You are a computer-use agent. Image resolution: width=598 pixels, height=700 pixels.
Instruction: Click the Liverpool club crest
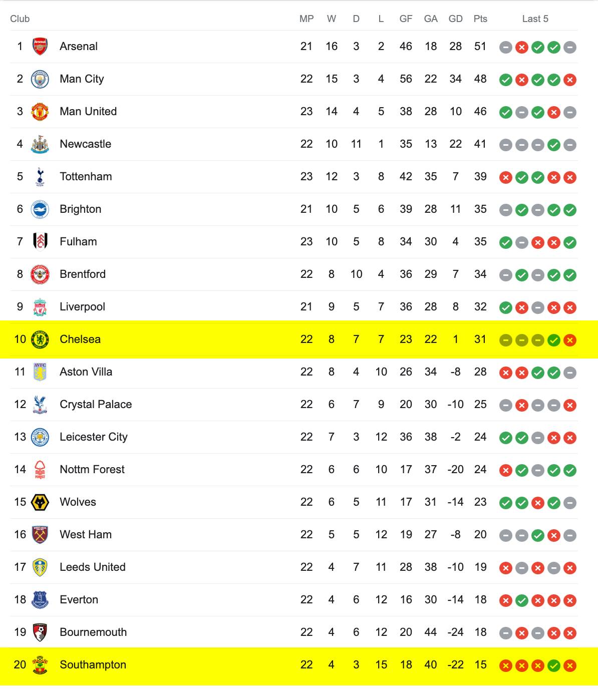[x=40, y=307]
